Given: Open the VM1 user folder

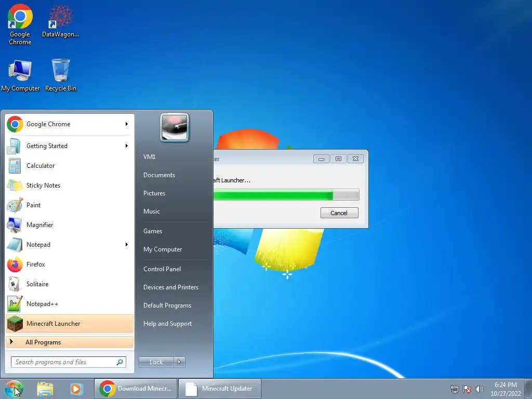Looking at the screenshot, I should tap(149, 157).
